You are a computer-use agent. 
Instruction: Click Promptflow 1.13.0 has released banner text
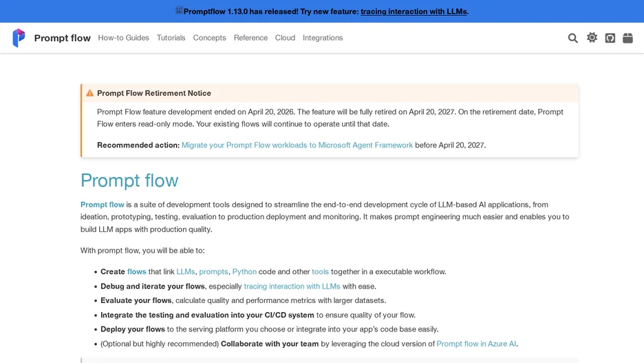coord(241,12)
